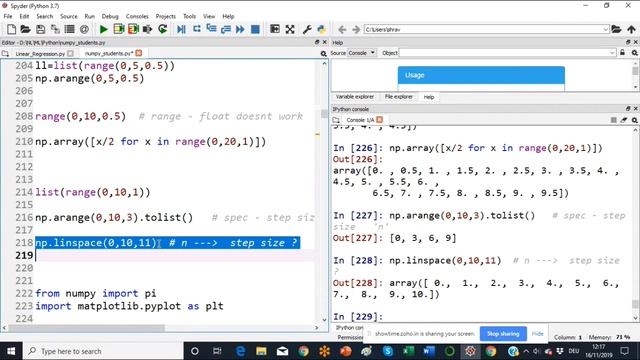Open Skype from the taskbar
Image resolution: width=640 pixels, height=360 pixels.
387,351
